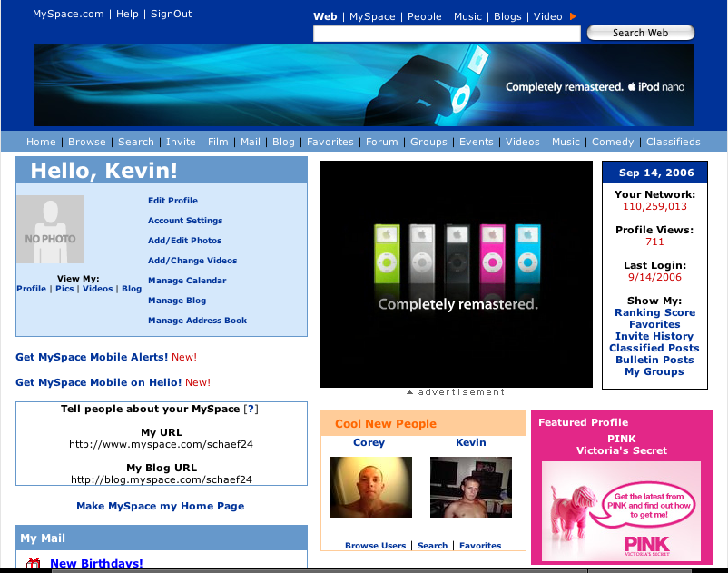Focus the web search text field
Image resolution: width=728 pixels, height=573 pixels.
coord(447,34)
